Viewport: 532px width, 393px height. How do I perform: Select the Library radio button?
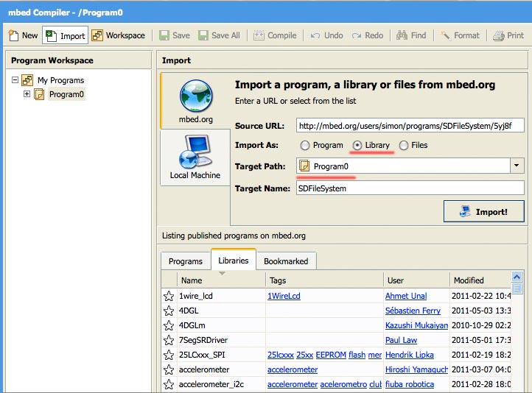[357, 146]
